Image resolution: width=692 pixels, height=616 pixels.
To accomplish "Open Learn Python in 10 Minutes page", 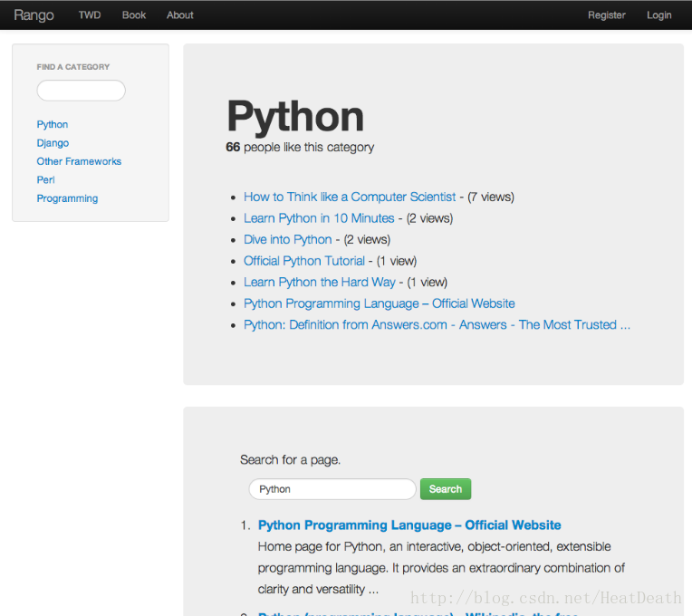I will 319,218.
